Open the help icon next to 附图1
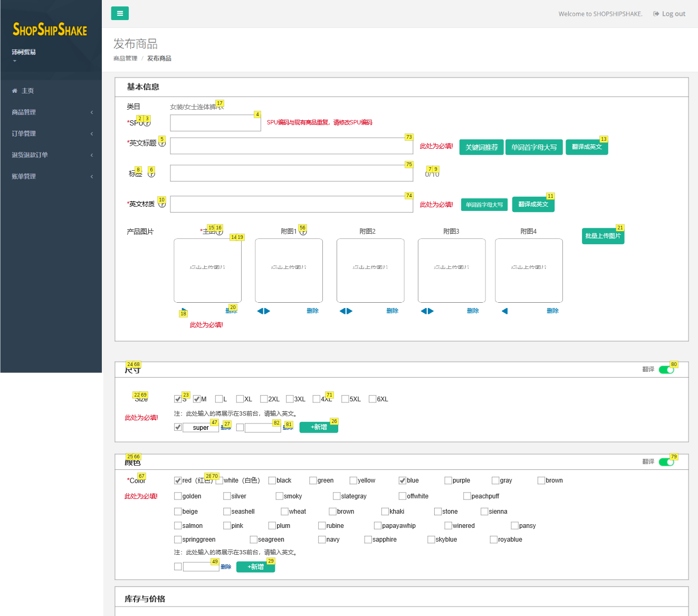 click(303, 232)
